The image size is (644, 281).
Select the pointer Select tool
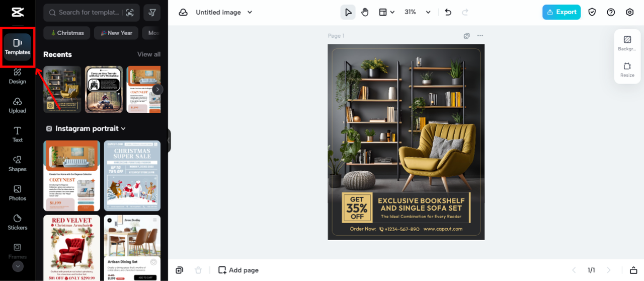(x=348, y=12)
